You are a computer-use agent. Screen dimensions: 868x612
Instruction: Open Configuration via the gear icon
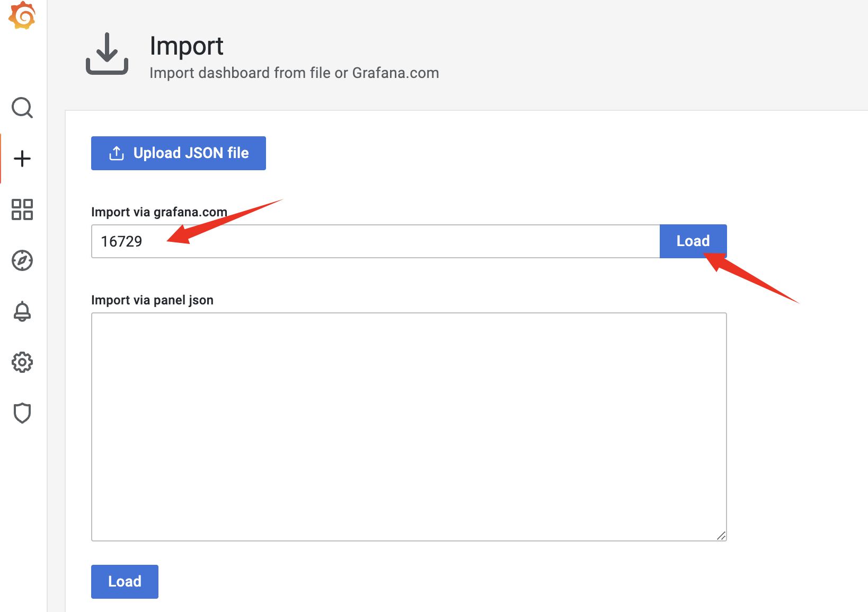22,362
